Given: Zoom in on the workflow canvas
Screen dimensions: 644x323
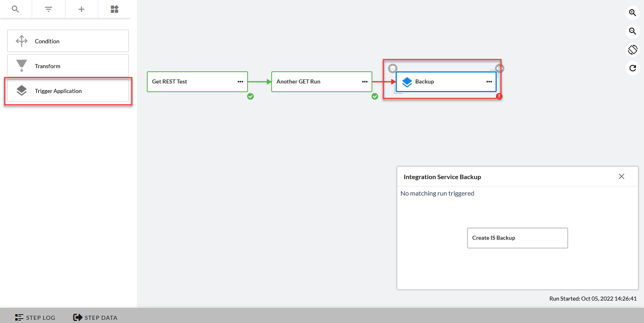Looking at the screenshot, I should pos(632,13).
